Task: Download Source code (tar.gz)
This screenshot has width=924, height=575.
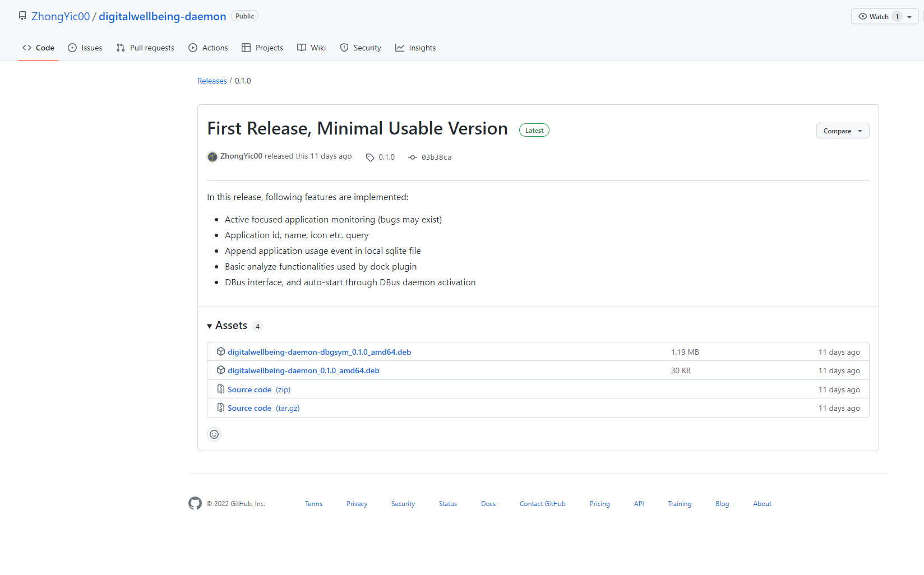Action: point(264,408)
